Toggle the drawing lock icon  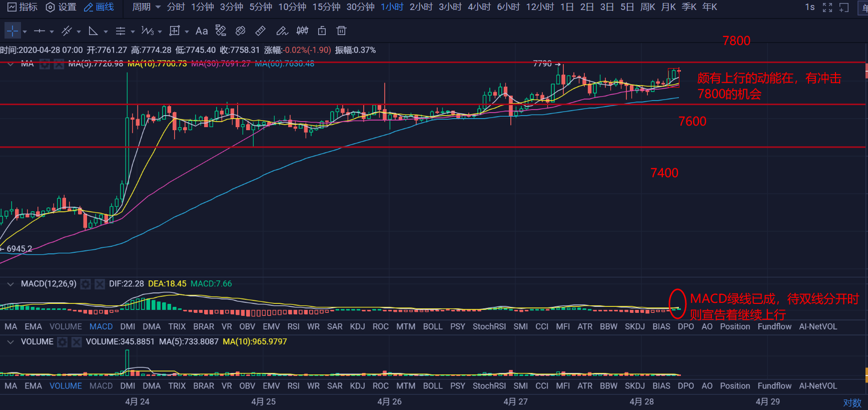(x=322, y=31)
